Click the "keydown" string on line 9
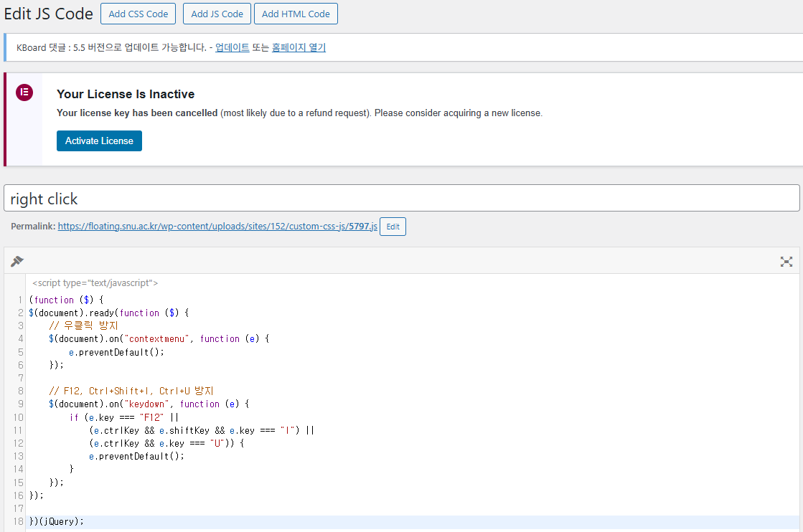 click(x=149, y=404)
